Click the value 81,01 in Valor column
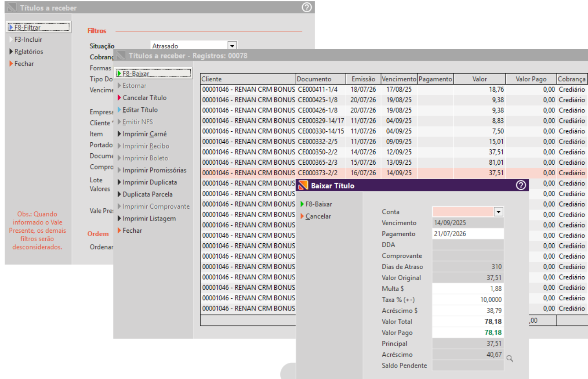The height and width of the screenshot is (379, 588). [496, 162]
